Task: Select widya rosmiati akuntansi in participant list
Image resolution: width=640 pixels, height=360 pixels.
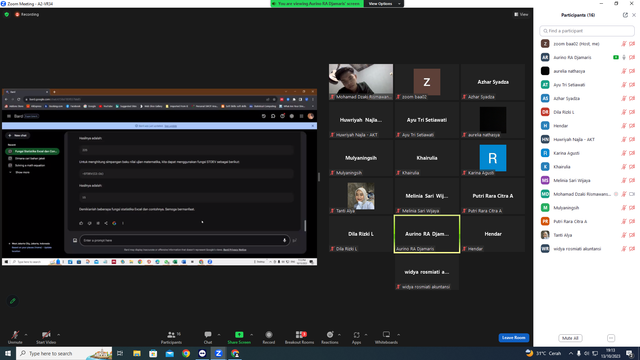Action: coord(587,249)
